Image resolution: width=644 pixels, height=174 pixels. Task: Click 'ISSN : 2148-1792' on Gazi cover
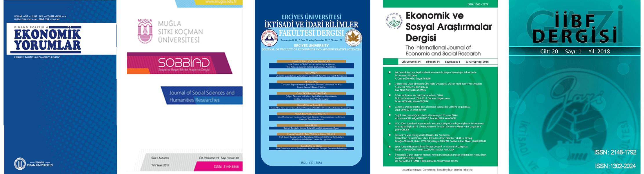coord(615,152)
